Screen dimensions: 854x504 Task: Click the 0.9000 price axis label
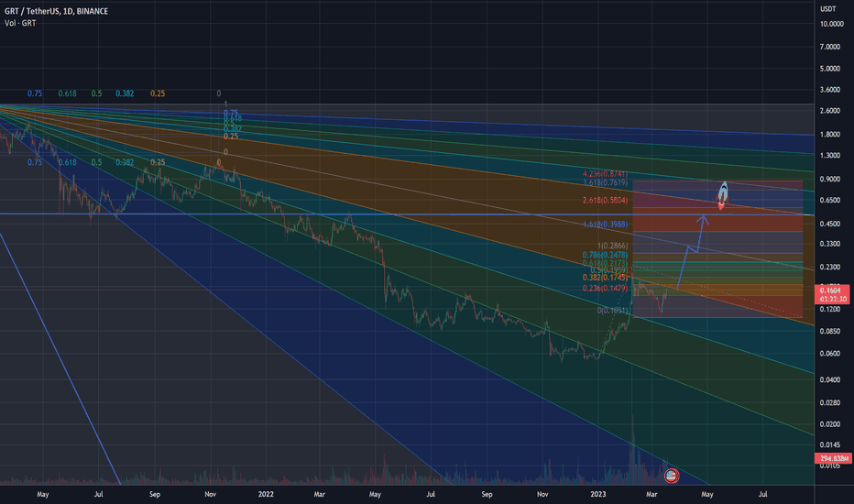[830, 179]
